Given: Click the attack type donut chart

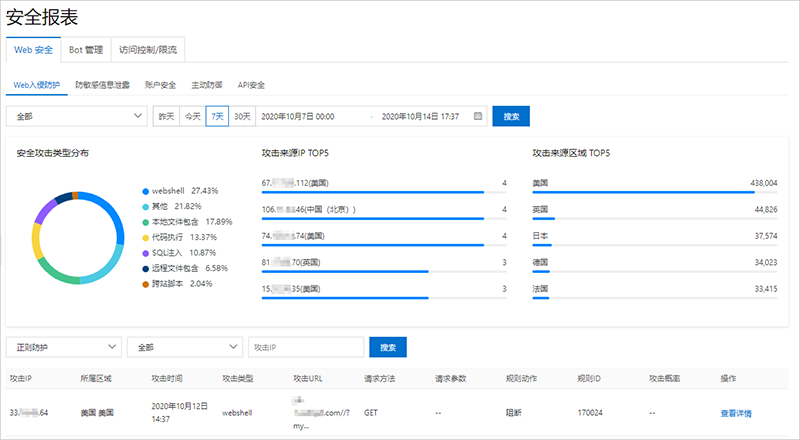Looking at the screenshot, I should click(78, 238).
